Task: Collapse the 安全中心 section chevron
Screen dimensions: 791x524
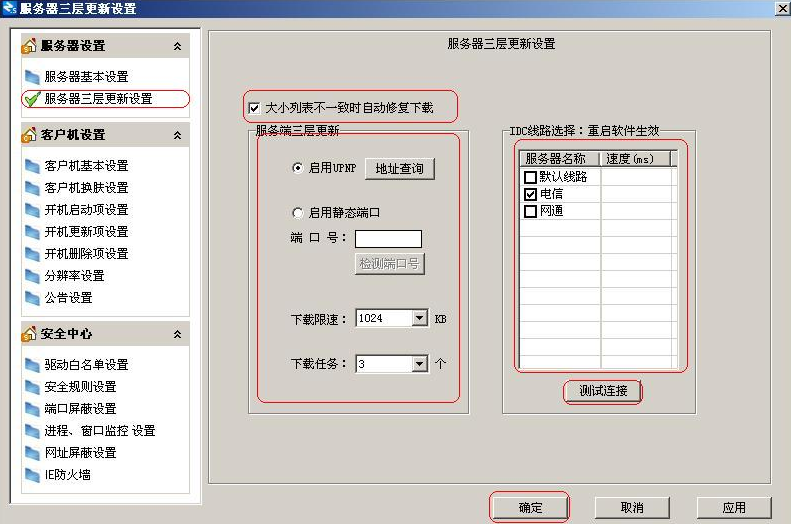Action: 178,334
